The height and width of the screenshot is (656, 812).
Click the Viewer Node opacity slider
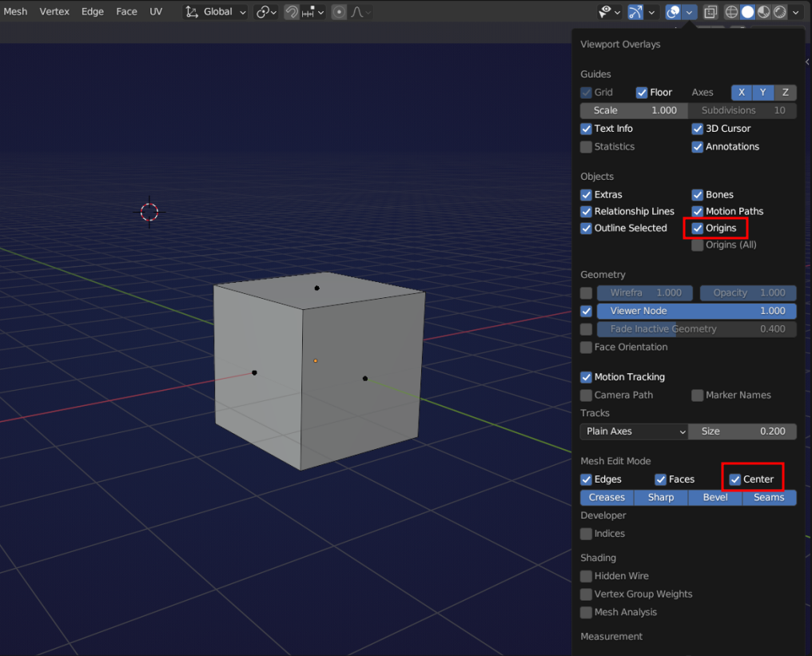click(x=696, y=311)
